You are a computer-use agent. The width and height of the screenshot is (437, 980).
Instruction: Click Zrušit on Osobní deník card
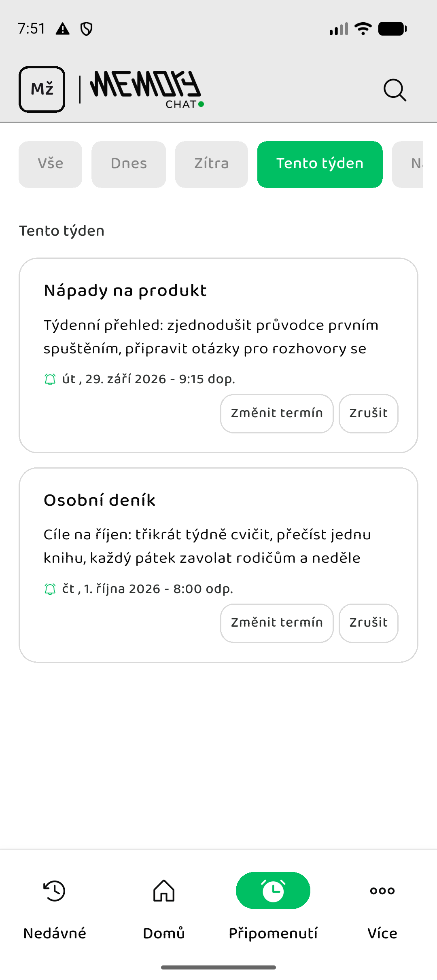369,623
